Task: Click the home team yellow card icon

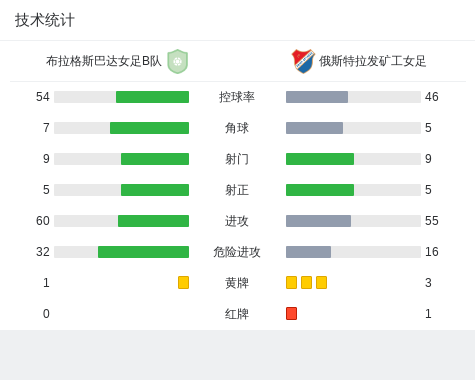Action: pos(183,282)
